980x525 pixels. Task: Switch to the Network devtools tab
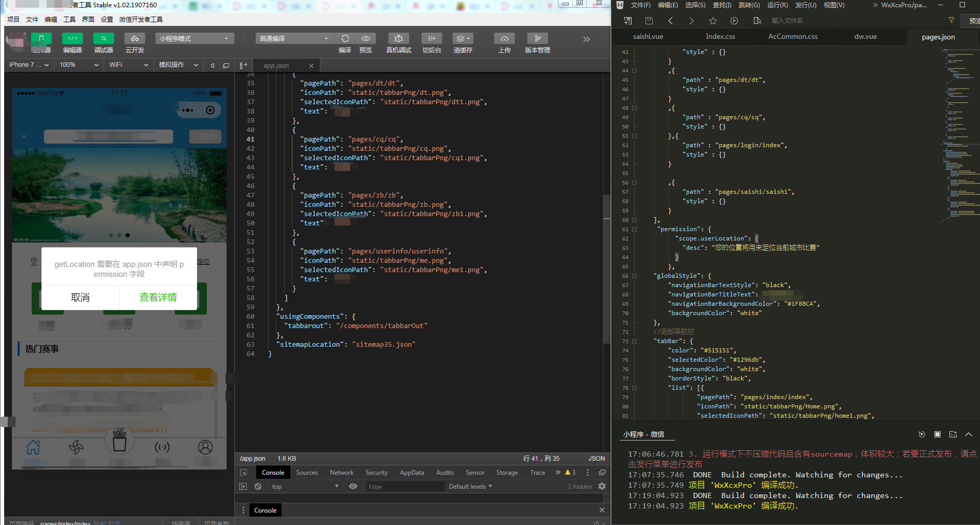342,473
